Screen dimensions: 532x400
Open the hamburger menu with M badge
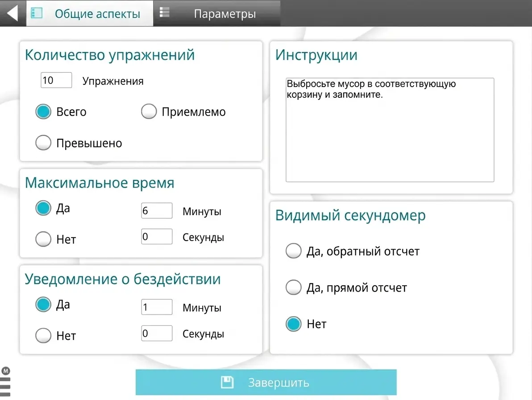pos(5,381)
